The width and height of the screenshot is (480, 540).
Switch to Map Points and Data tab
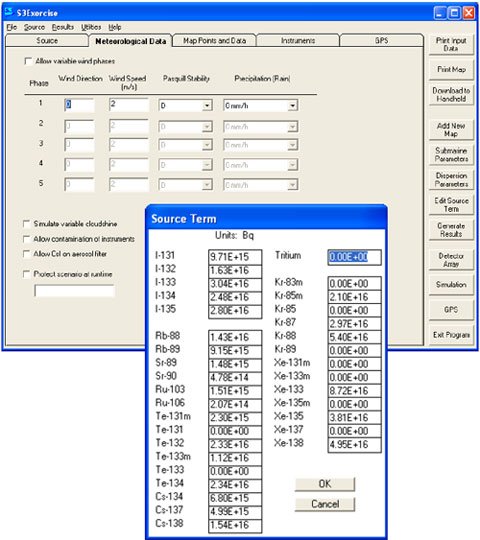pos(214,41)
